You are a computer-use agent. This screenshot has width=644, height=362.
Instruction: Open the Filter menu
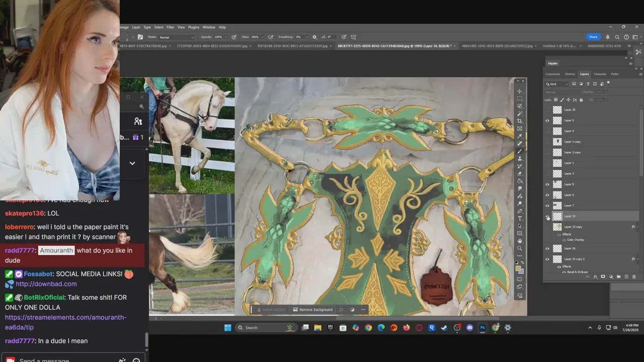(170, 27)
